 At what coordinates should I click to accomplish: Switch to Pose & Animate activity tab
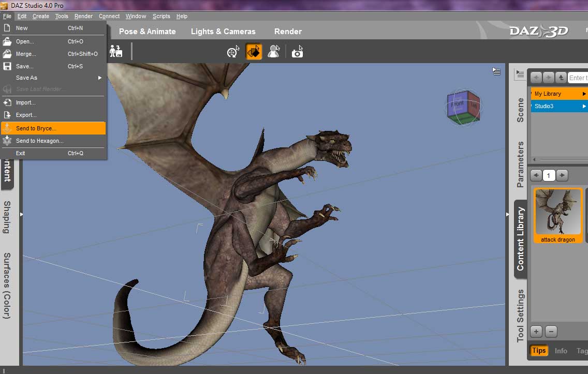pyautogui.click(x=148, y=32)
